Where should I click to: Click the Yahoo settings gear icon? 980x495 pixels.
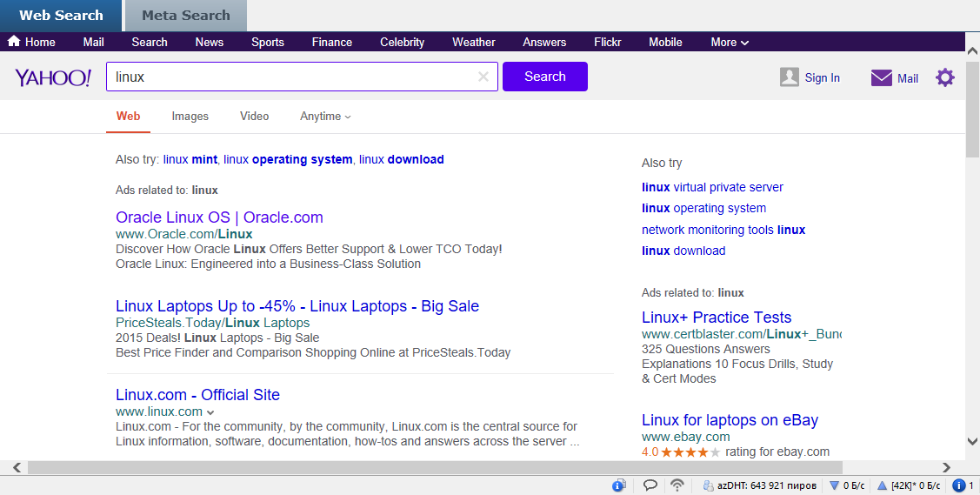point(944,77)
